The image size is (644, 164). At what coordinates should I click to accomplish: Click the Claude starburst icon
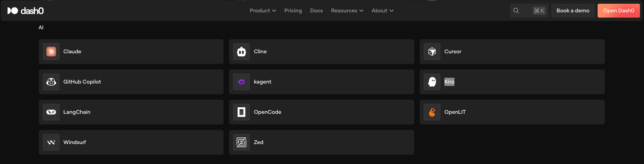(51, 52)
